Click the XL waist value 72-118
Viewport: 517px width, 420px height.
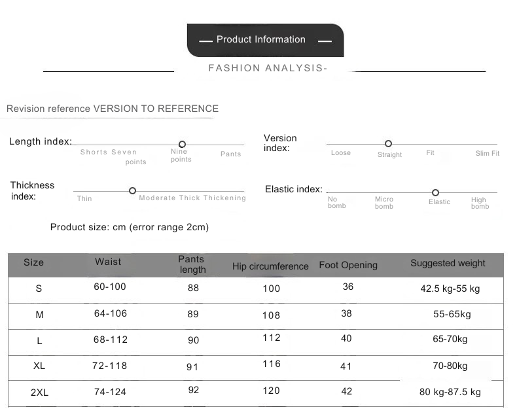click(x=109, y=365)
